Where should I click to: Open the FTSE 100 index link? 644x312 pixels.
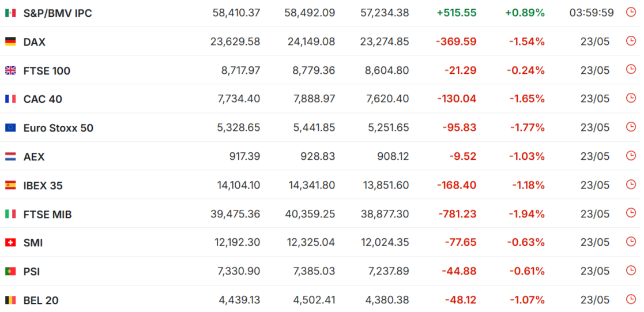click(47, 71)
